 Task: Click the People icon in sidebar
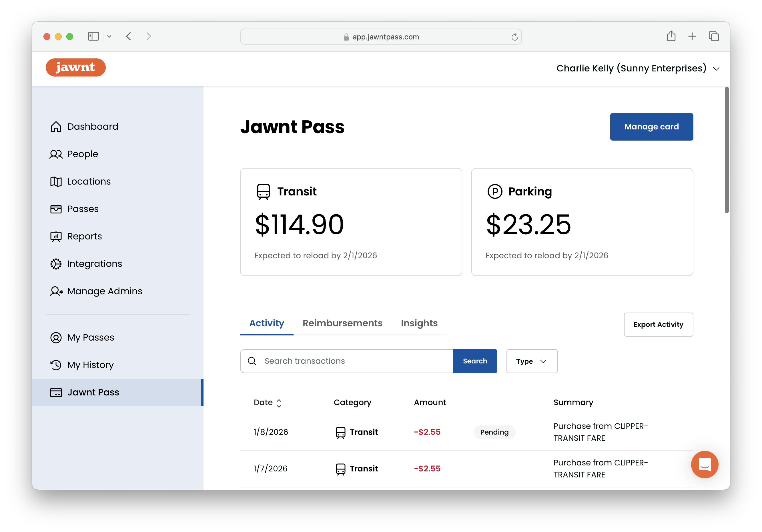(56, 154)
